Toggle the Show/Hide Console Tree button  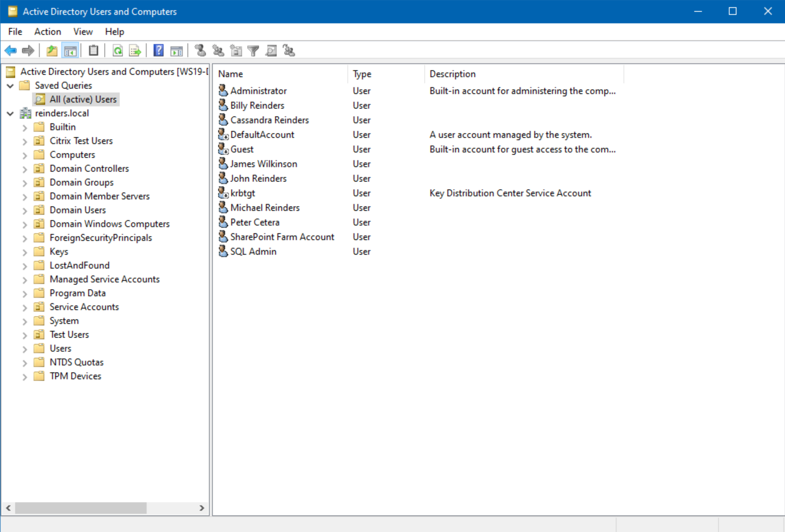pyautogui.click(x=71, y=50)
